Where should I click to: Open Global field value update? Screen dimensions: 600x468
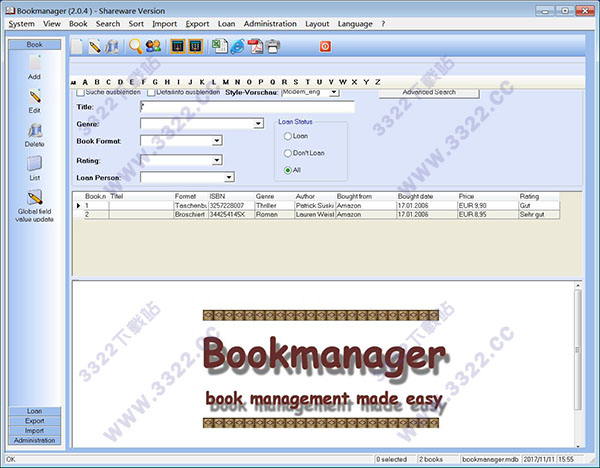tap(34, 206)
